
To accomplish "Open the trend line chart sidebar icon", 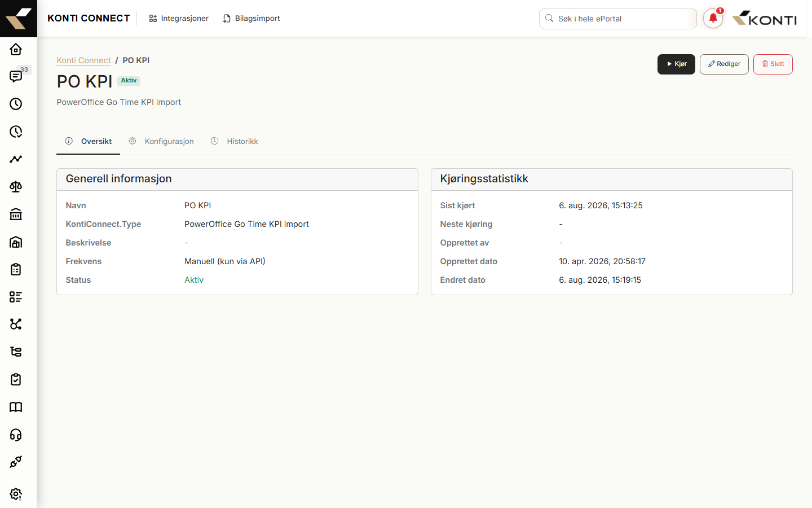I will coord(16,159).
